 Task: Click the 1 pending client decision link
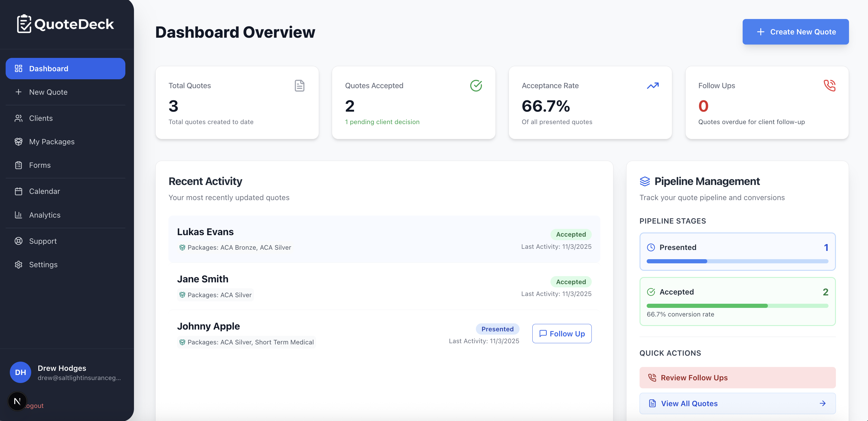point(382,122)
